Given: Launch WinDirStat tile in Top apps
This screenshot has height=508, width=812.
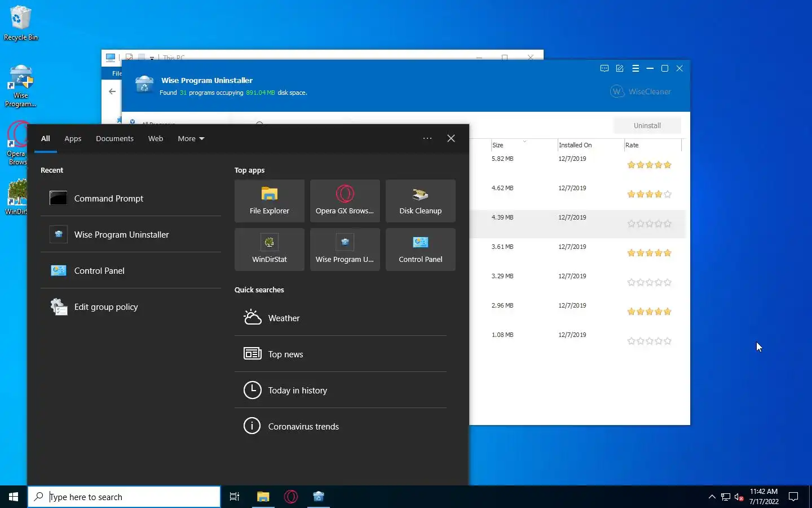Looking at the screenshot, I should click(270, 249).
